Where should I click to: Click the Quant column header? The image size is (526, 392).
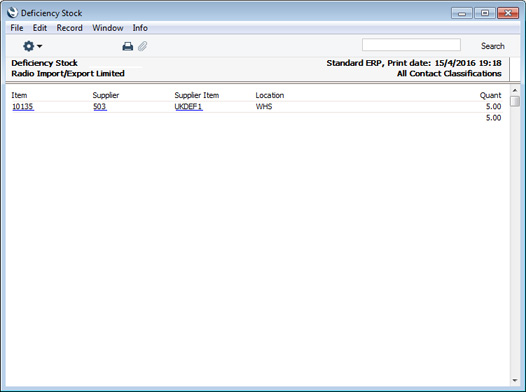[x=490, y=95]
